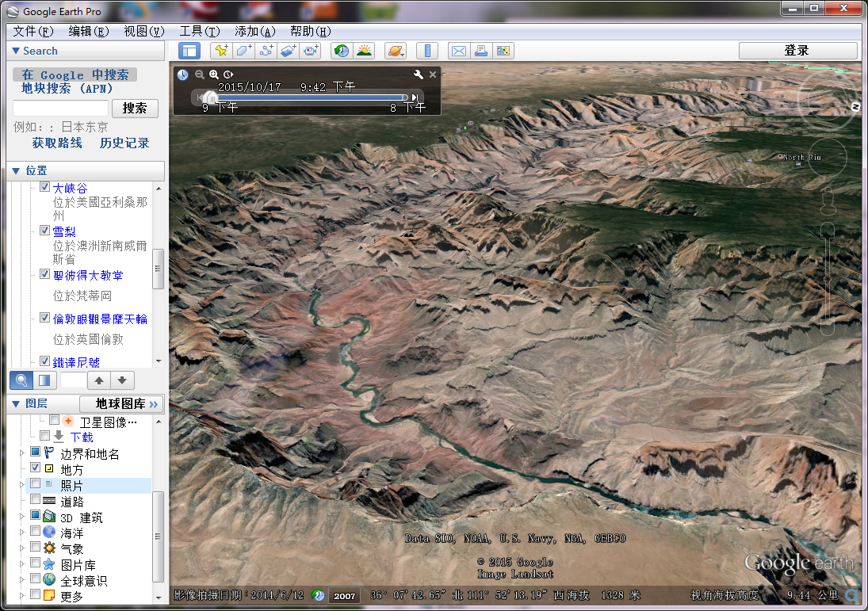Save the current image

(503, 51)
